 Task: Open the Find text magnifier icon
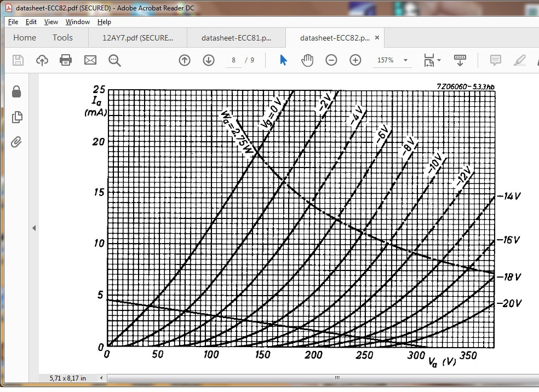tap(114, 60)
